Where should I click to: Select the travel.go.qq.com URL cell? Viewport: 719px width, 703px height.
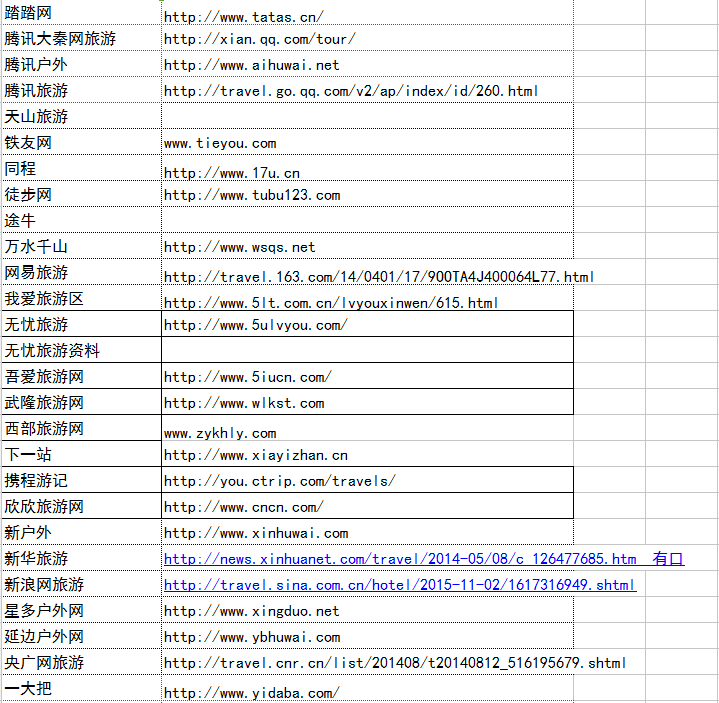[x=367, y=90]
